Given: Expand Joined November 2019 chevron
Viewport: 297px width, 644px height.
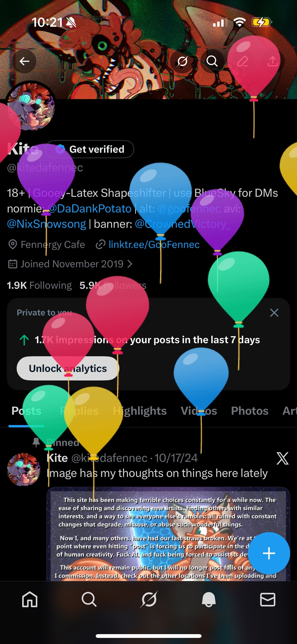Looking at the screenshot, I should [x=130, y=264].
